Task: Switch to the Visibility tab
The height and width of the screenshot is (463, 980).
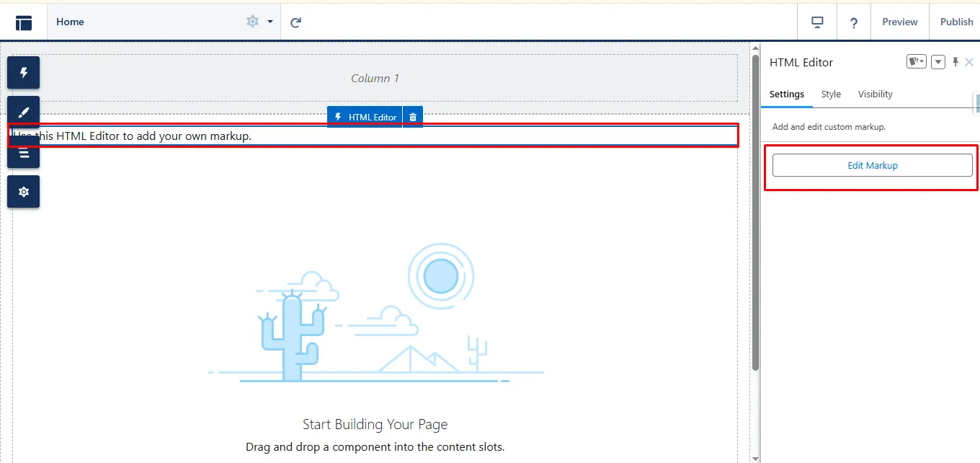Action: tap(875, 94)
